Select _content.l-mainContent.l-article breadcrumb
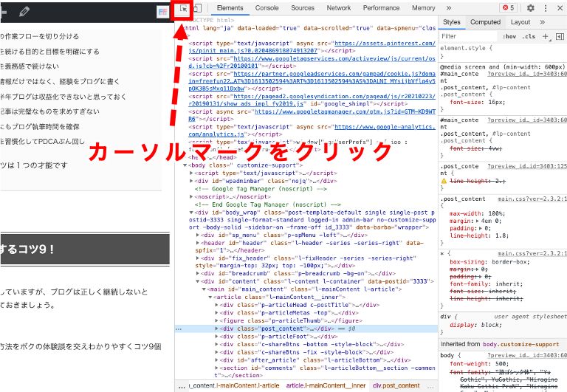Image resolution: width=567 pixels, height=392 pixels. click(234, 385)
